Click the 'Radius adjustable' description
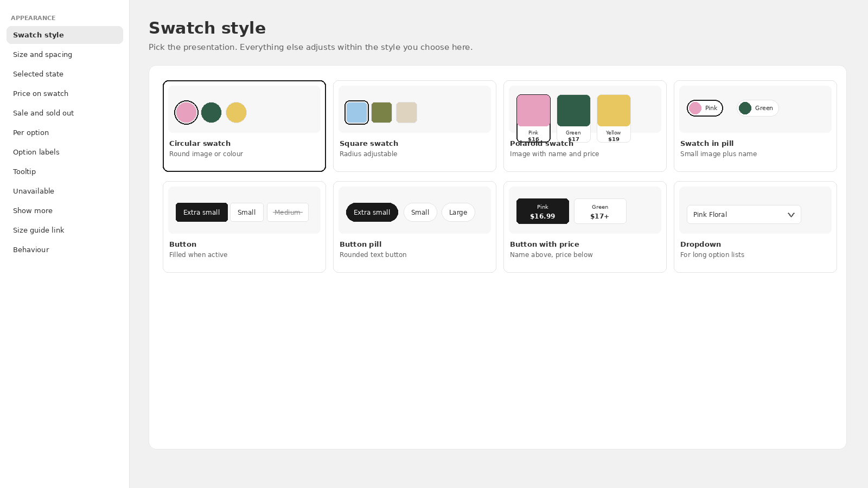 (368, 154)
